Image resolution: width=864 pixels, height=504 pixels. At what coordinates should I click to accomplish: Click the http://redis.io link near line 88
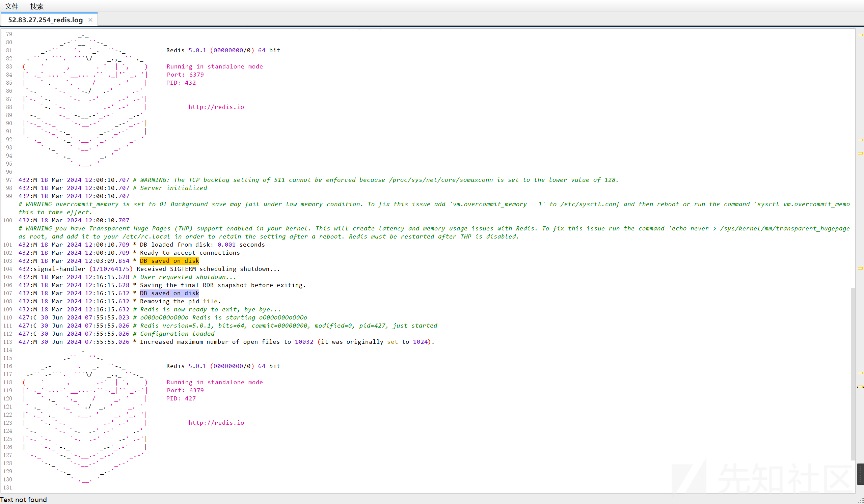click(216, 107)
